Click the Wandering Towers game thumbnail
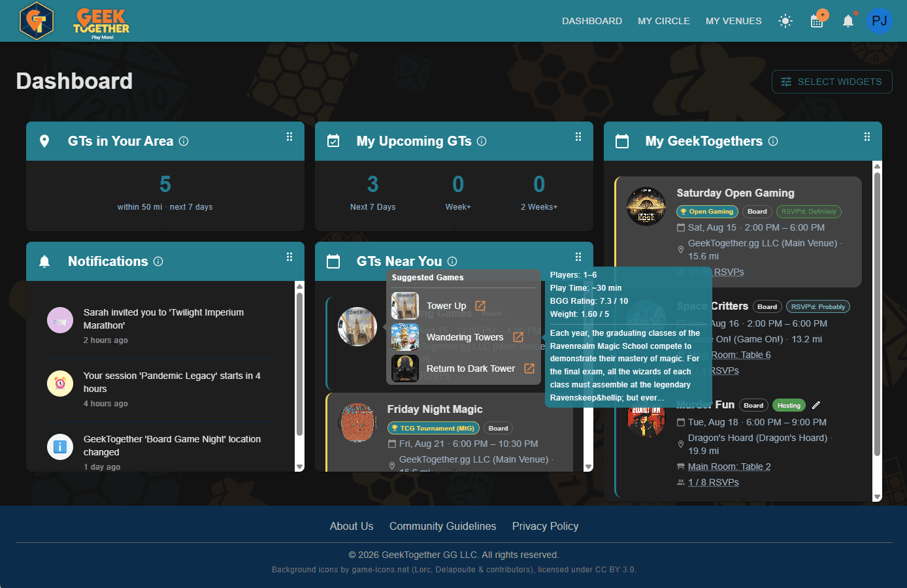 [405, 337]
